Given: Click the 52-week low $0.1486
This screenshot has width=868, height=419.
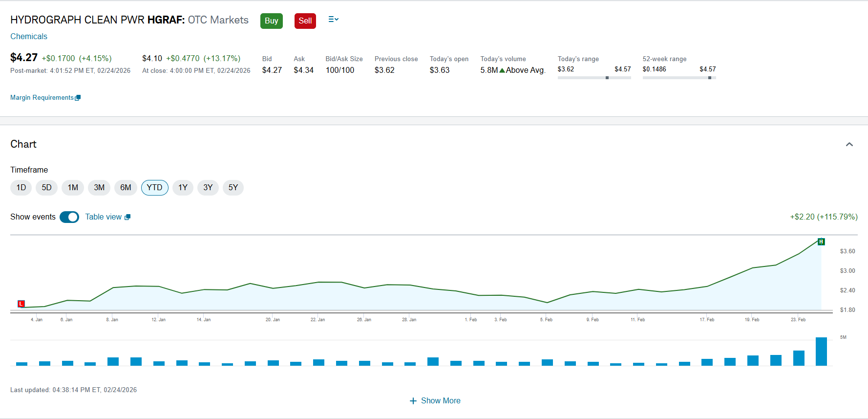Looking at the screenshot, I should 655,69.
